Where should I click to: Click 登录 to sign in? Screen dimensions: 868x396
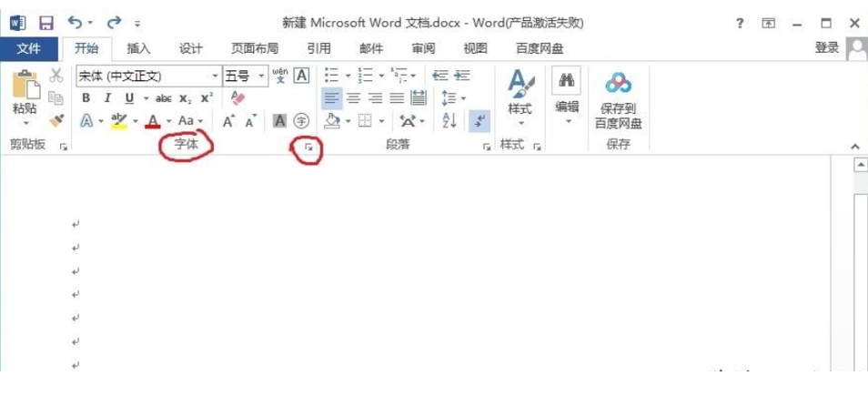click(x=827, y=48)
